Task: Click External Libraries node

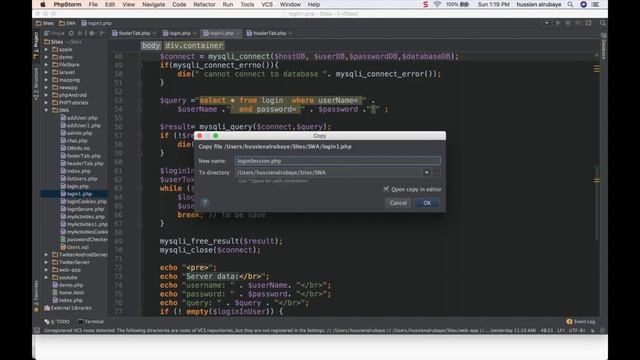Action: point(67,308)
